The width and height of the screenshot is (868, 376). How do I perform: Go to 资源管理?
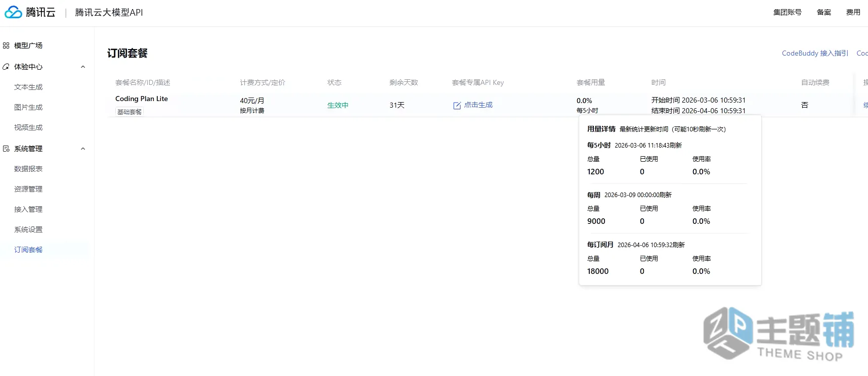(x=28, y=189)
